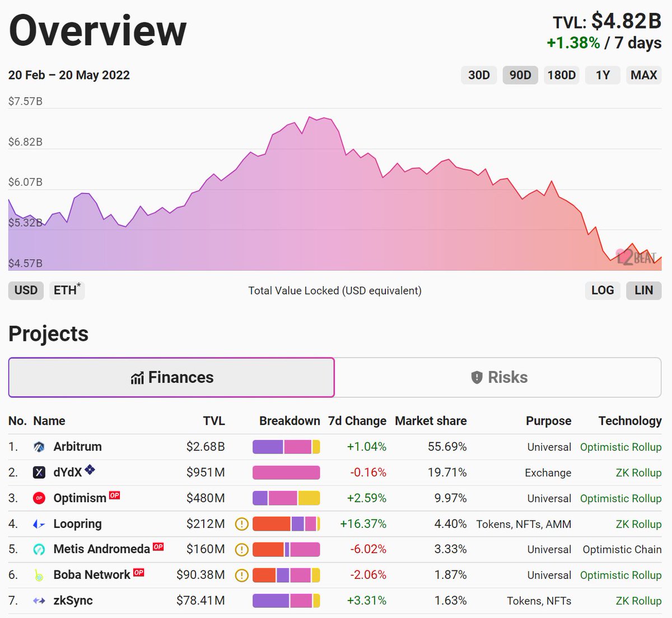
Task: Click Arbitrum's Optimistic Rollup technology label
Action: (621, 447)
